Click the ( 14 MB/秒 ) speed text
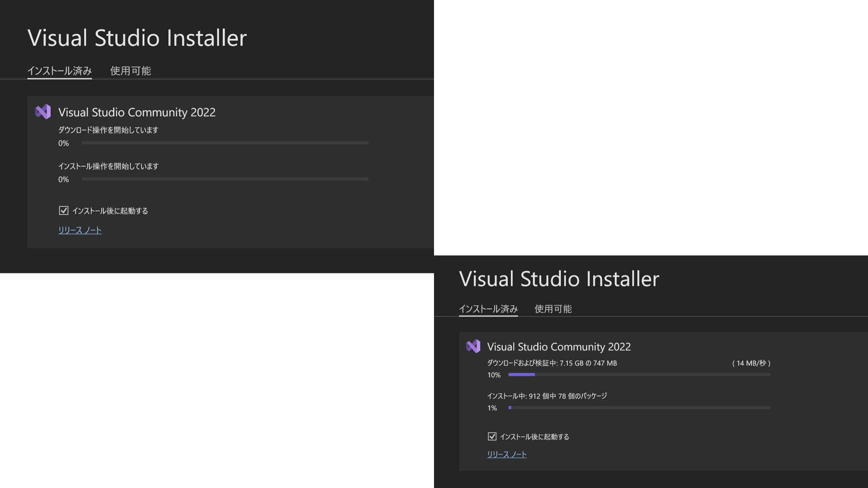Image resolution: width=868 pixels, height=488 pixels. click(x=751, y=363)
